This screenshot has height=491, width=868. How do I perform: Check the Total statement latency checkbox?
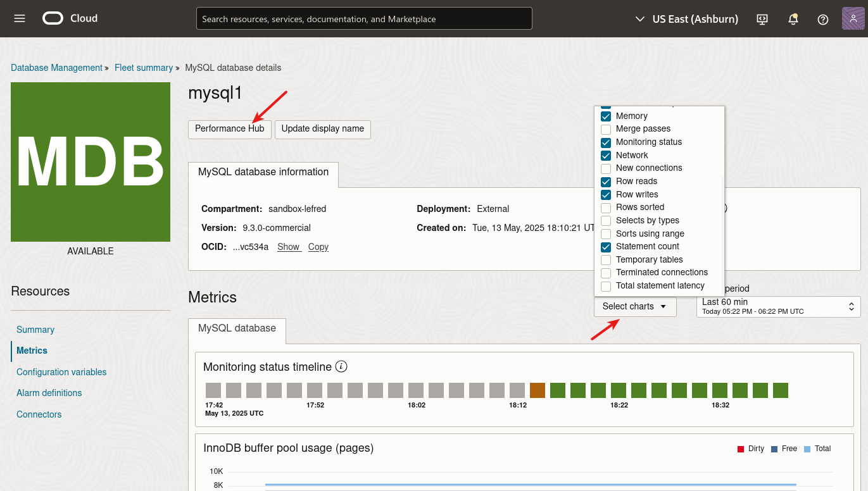606,286
